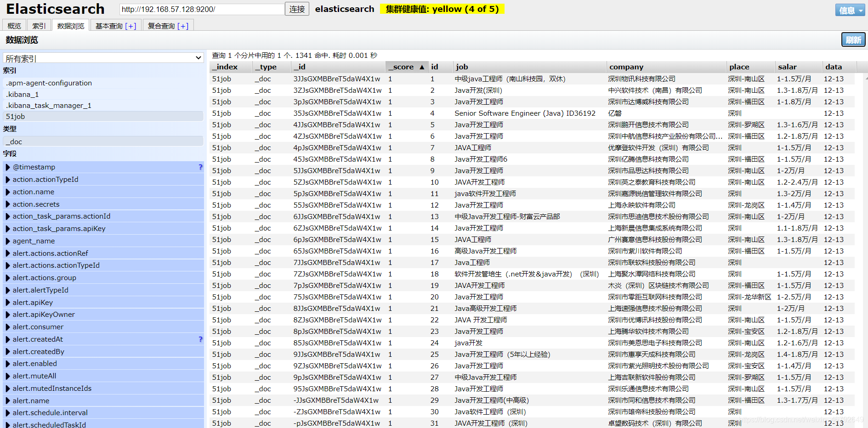This screenshot has width=868, height=428.
Task: Switch to the 概览 tab
Action: (14, 25)
